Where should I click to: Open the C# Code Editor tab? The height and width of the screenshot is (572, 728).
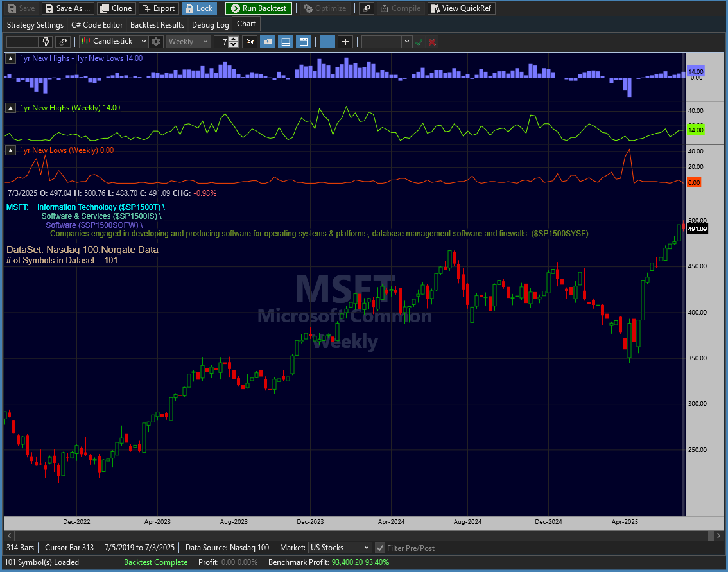(x=96, y=25)
